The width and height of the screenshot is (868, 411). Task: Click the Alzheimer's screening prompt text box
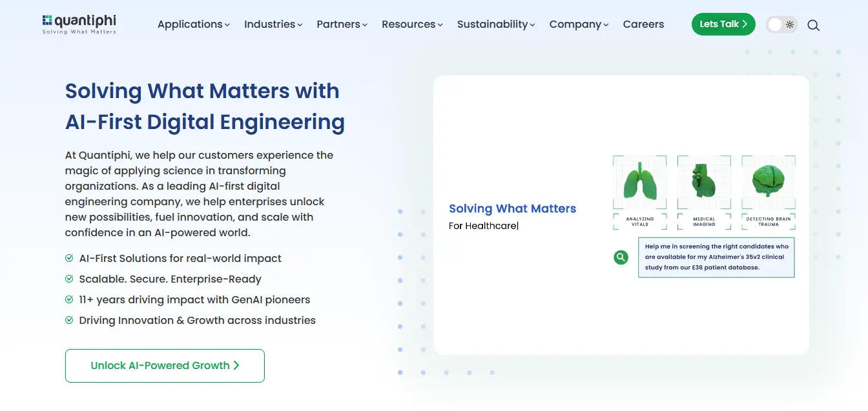716,257
